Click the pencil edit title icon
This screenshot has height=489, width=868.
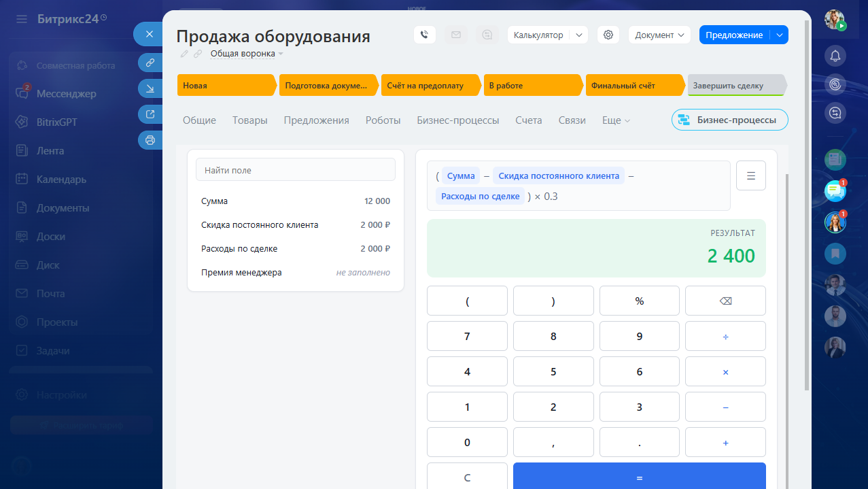click(184, 54)
